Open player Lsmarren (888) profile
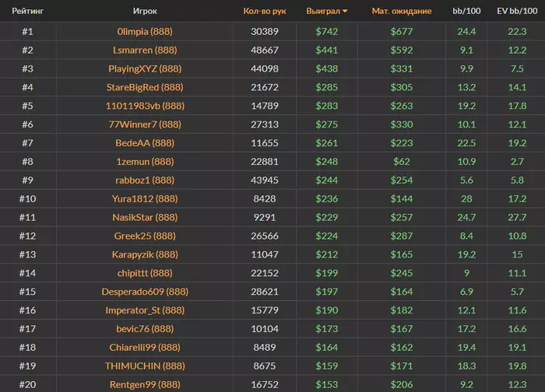This screenshot has width=545, height=392. tap(145, 50)
